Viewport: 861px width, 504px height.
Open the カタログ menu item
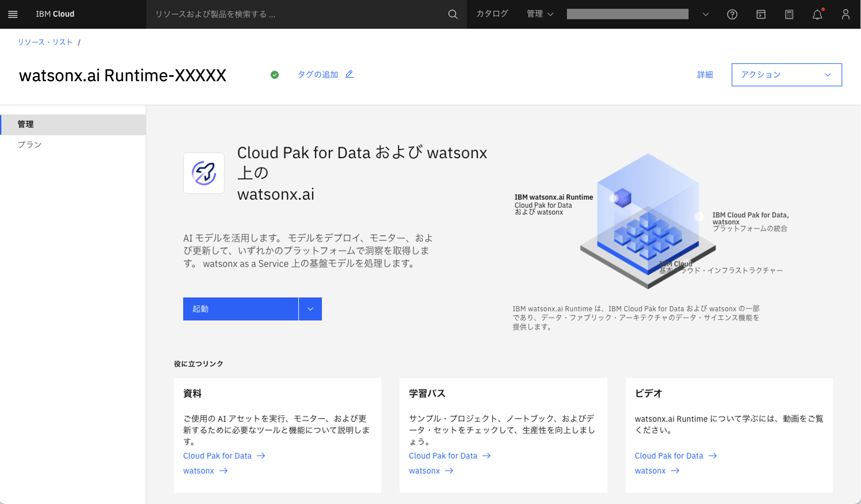point(492,14)
